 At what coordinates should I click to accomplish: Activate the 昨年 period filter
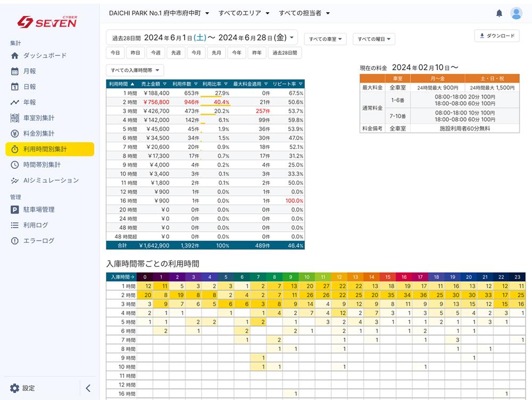point(256,53)
